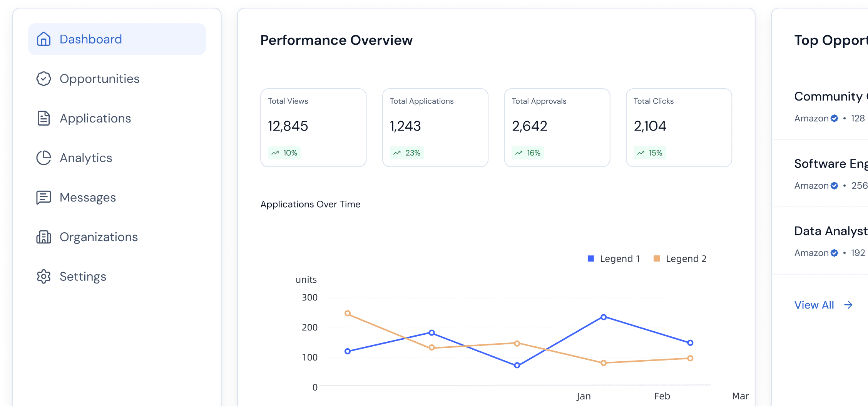Click trend-up icon in Total Approvals card

(x=519, y=153)
